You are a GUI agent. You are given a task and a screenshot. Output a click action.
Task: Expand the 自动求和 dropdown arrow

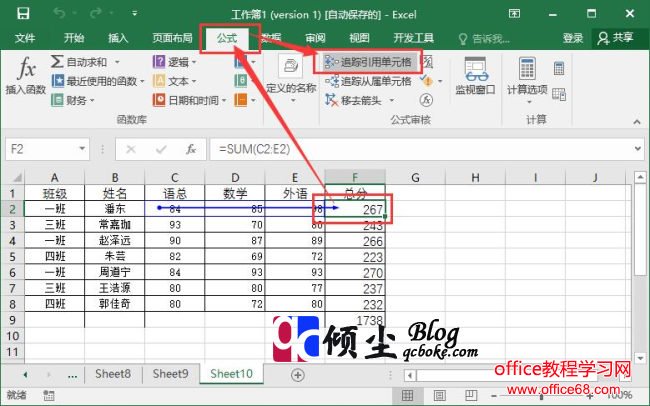point(117,62)
